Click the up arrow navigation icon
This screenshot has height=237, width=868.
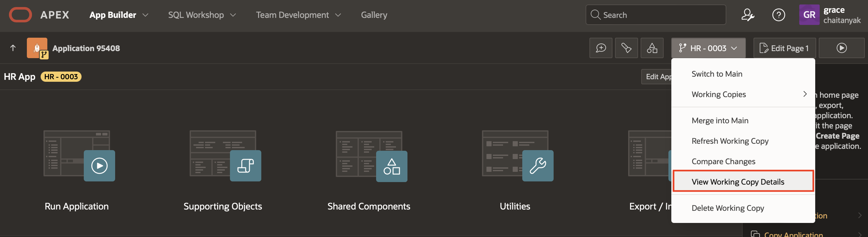click(13, 48)
